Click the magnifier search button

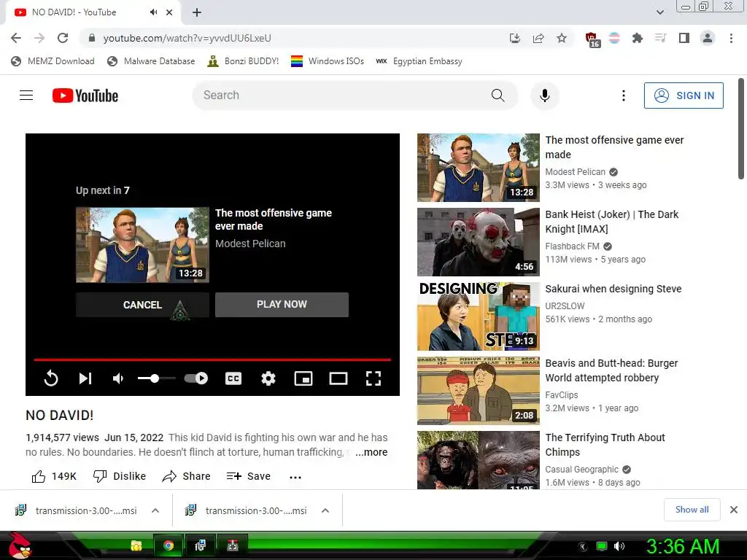(498, 96)
